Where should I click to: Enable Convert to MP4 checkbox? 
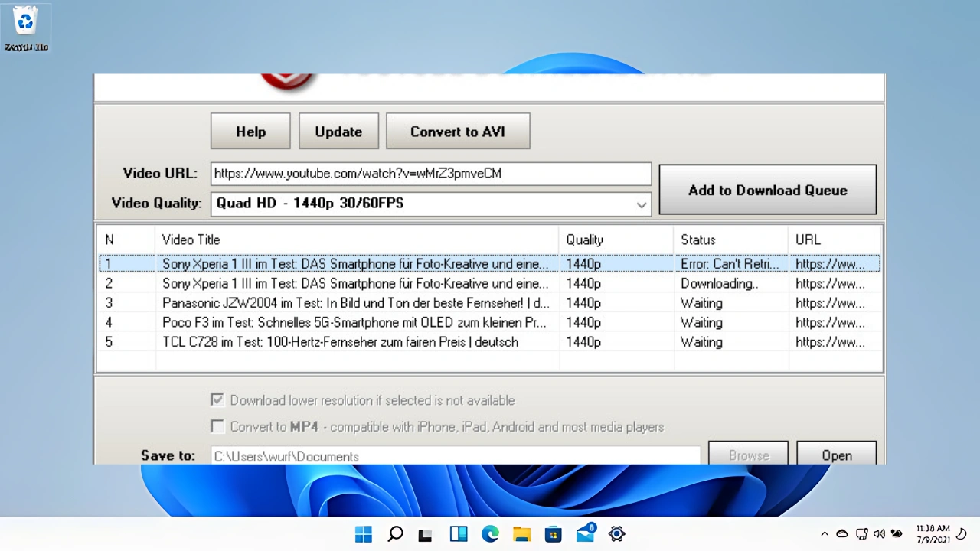pos(217,425)
